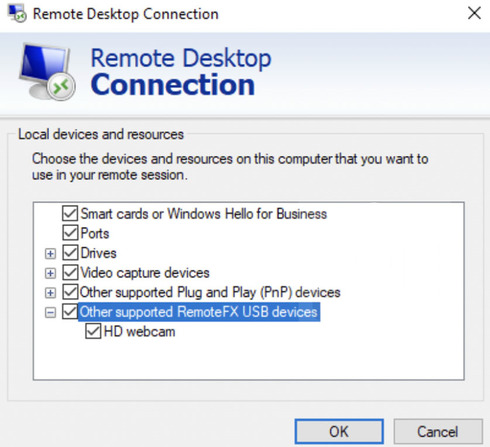490x447 pixels.
Task: Confirm with the OK button
Action: pyautogui.click(x=339, y=432)
